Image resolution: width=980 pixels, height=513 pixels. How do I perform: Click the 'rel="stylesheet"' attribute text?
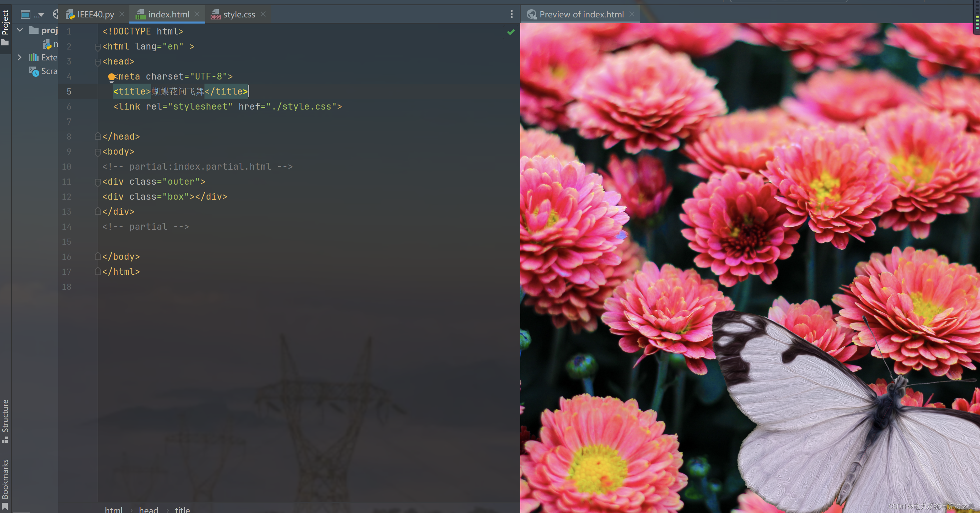click(189, 106)
